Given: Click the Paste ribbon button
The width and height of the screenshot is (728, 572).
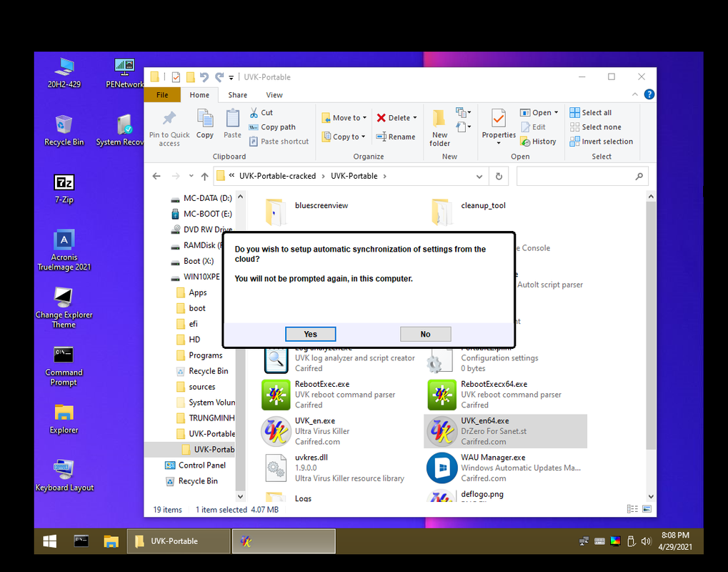Looking at the screenshot, I should (x=232, y=124).
